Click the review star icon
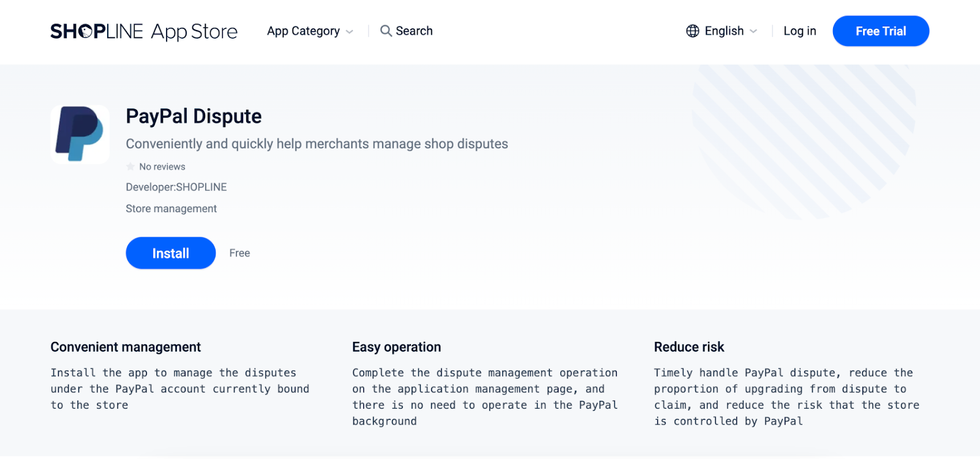This screenshot has width=980, height=459. point(130,167)
